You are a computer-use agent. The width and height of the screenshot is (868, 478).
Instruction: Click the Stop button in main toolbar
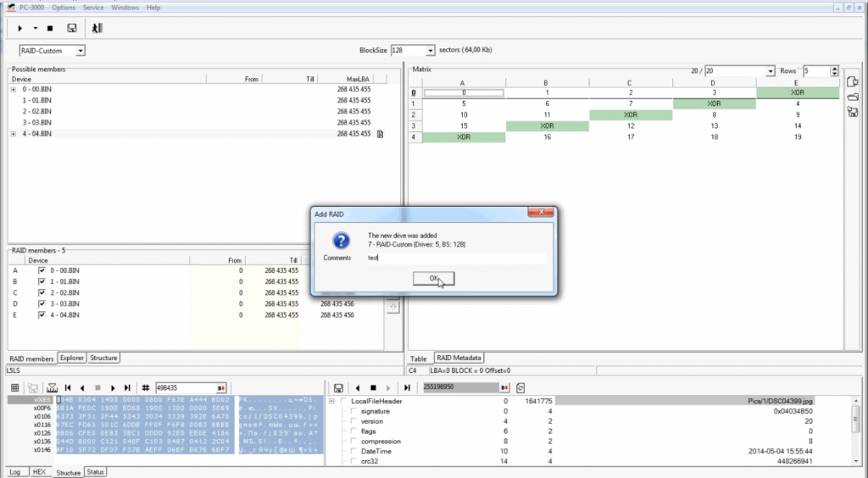50,28
